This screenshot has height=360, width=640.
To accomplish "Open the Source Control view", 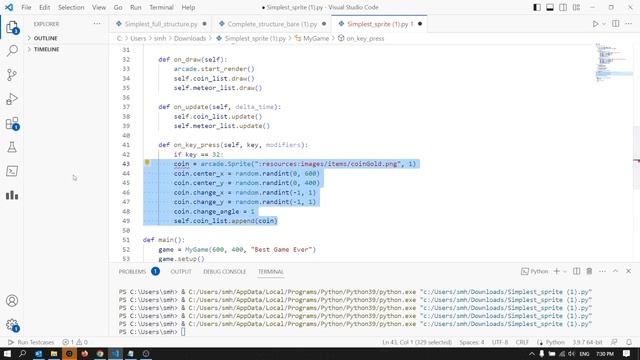I will click(x=12, y=75).
